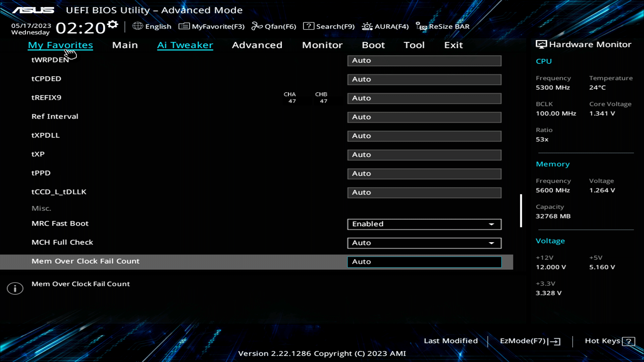Click the Hot Keys help icon
Viewport: 644px width, 362px height.
click(628, 341)
